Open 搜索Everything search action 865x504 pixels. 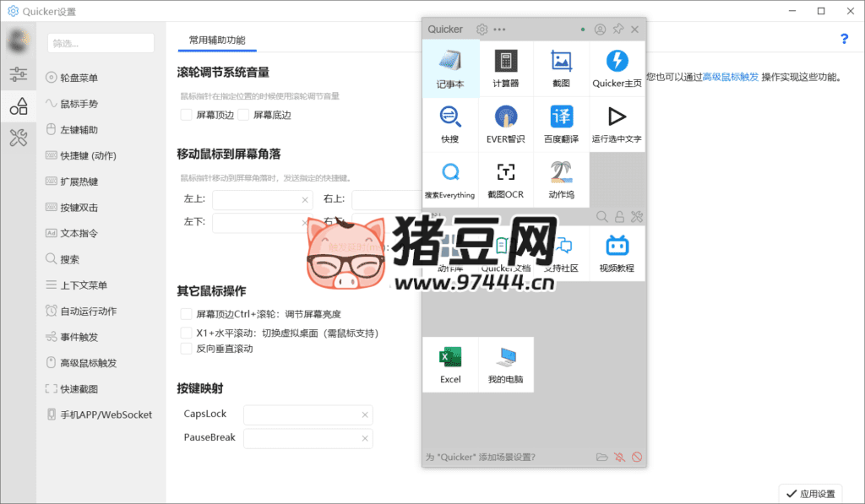click(450, 179)
